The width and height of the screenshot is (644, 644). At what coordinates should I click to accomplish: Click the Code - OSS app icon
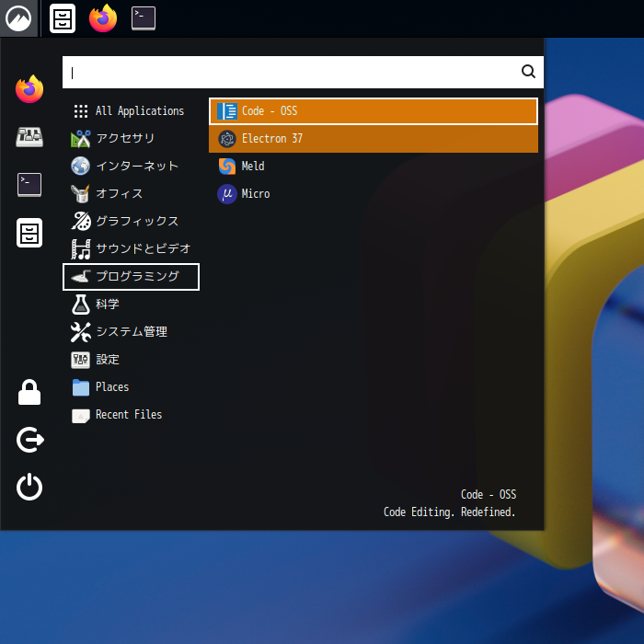[x=227, y=111]
